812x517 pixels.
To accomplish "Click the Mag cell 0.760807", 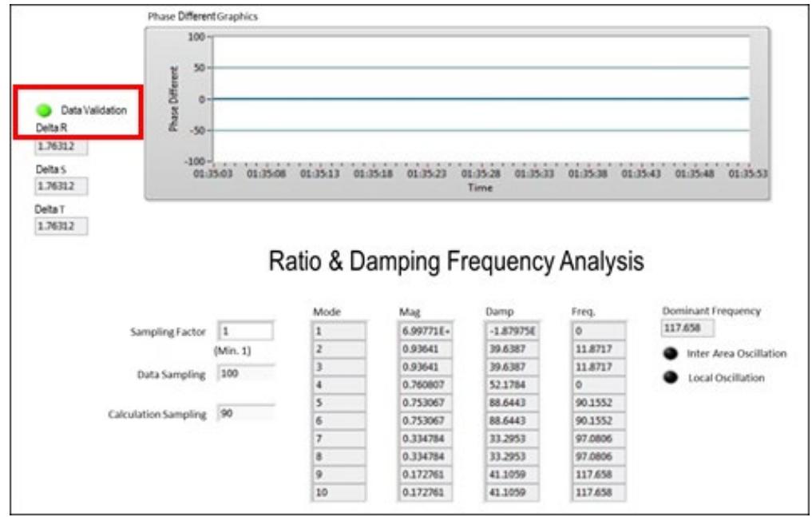I will tap(426, 385).
